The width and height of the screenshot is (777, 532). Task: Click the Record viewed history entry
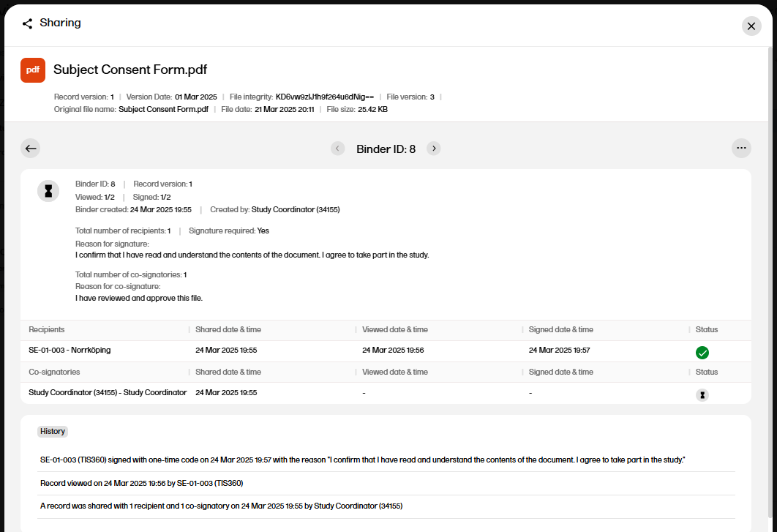(x=141, y=484)
